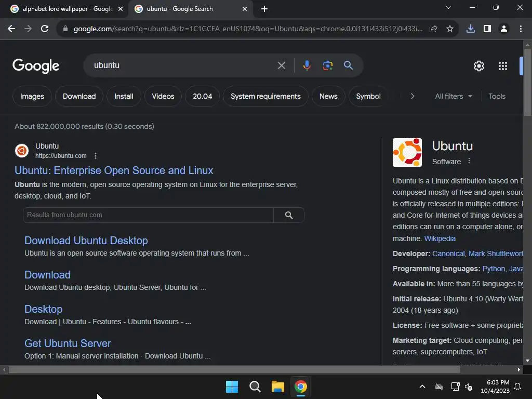Viewport: 532px width, 399px height.
Task: Expand the All filters dropdown
Action: (x=453, y=96)
